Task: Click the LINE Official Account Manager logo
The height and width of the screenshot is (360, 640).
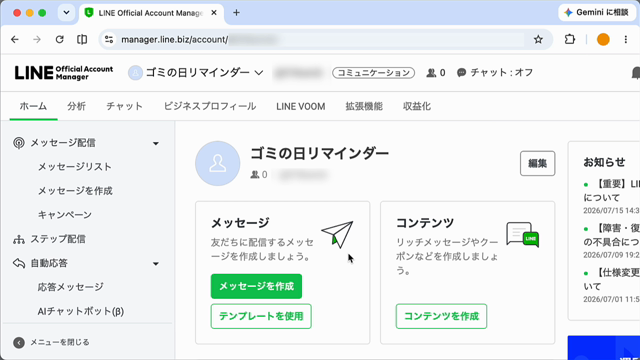Action: [x=64, y=73]
